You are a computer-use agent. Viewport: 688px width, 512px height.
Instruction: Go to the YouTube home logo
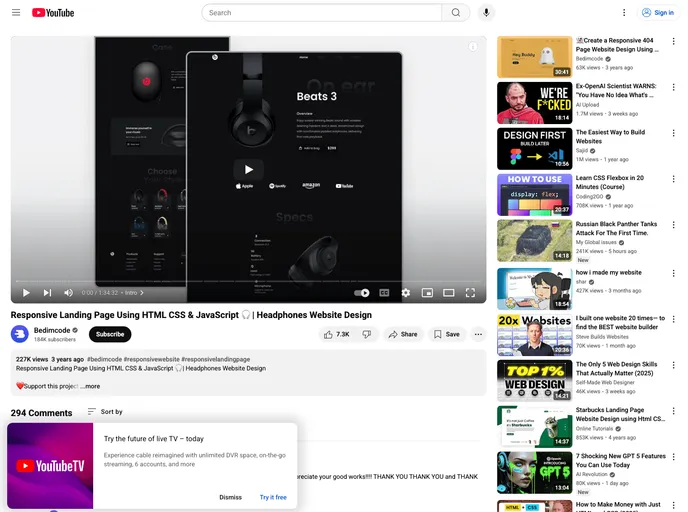(53, 13)
